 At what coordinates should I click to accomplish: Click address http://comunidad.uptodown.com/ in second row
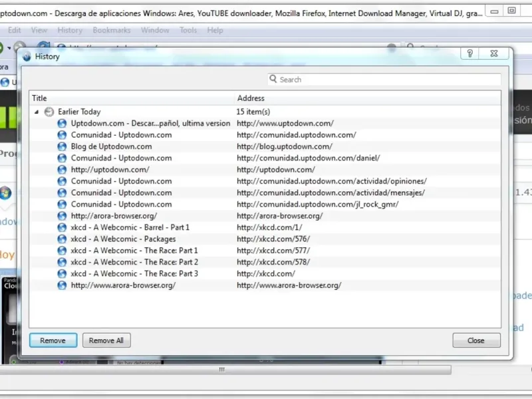tap(297, 135)
